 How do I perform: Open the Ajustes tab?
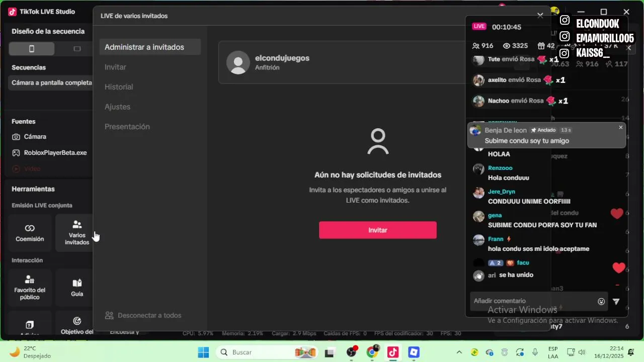[x=117, y=107]
